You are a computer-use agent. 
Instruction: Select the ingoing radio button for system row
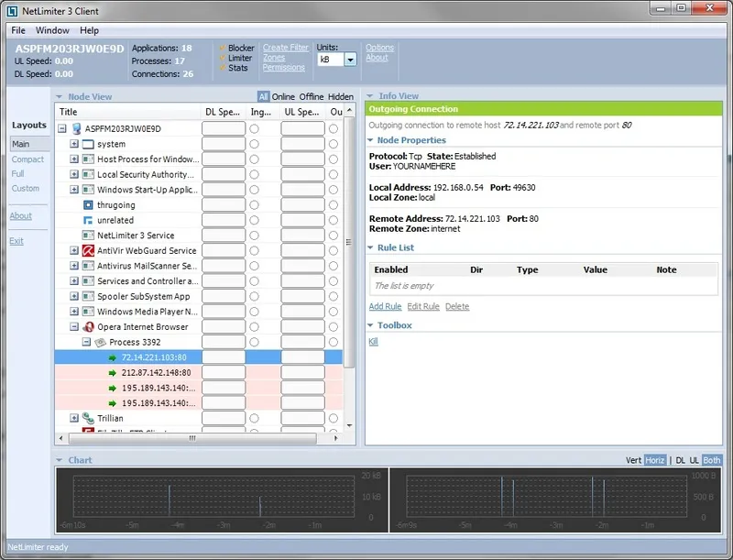[x=255, y=144]
